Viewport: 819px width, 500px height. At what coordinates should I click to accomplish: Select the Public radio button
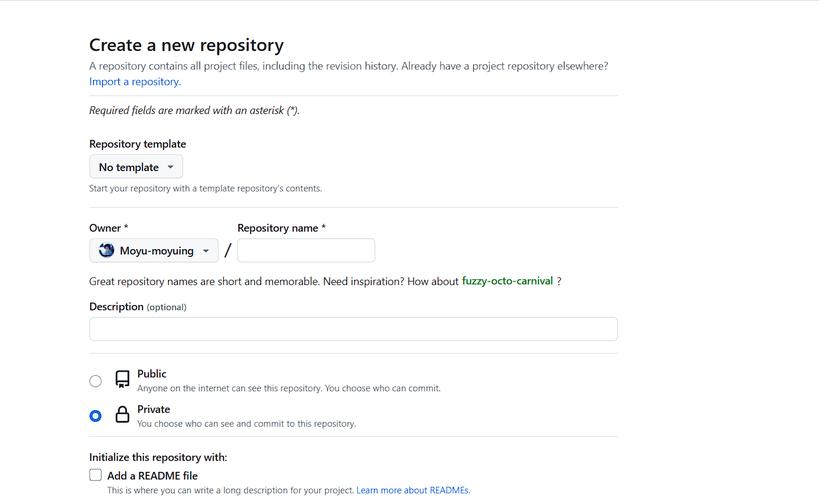tap(96, 381)
